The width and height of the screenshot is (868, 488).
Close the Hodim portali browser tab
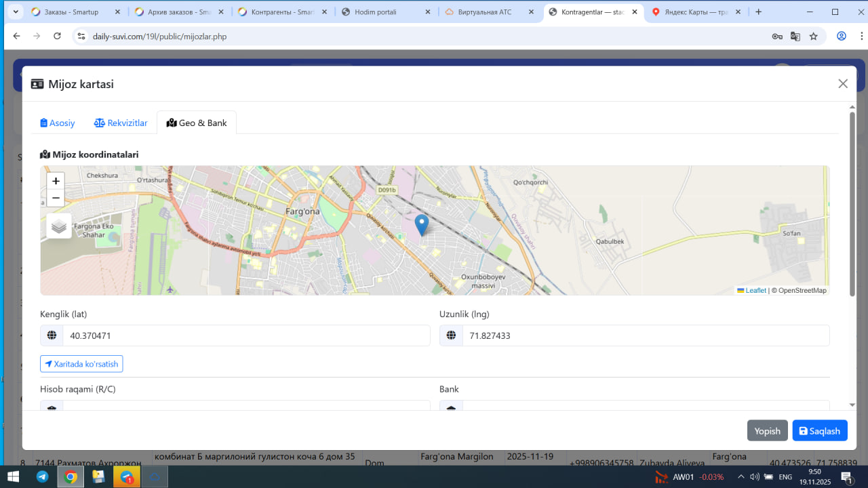point(428,12)
